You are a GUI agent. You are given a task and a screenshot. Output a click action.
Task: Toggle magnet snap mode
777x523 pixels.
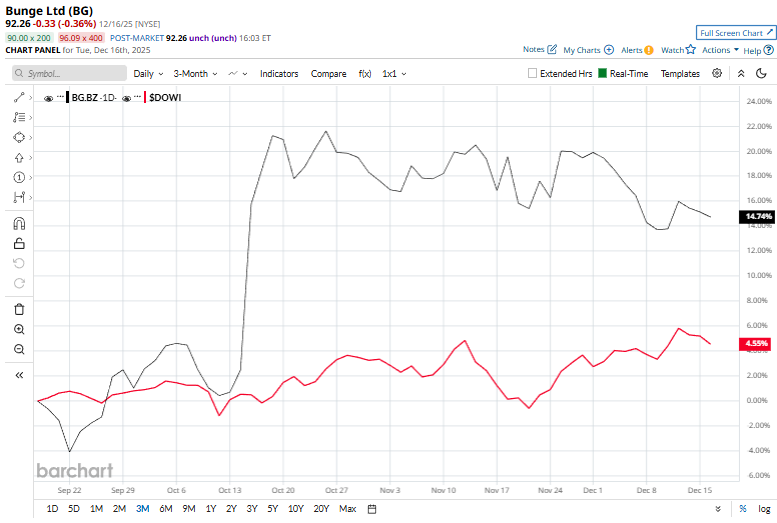tap(19, 224)
